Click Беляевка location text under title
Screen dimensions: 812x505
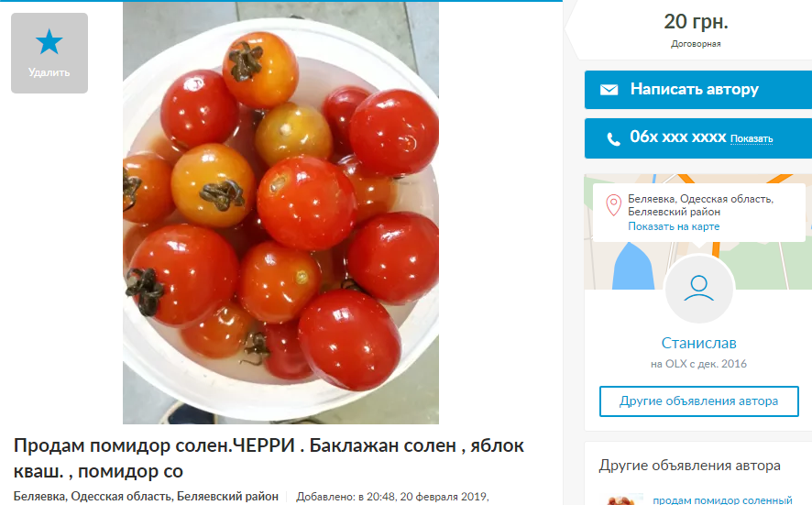click(x=146, y=496)
